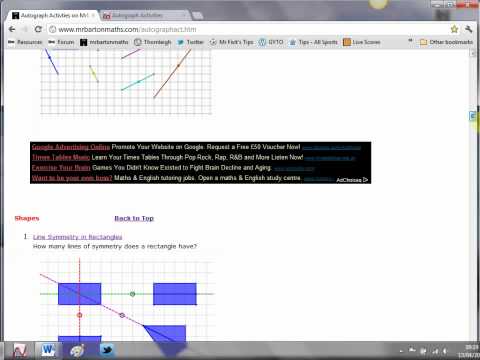480x360 pixels.
Task: Open the Chrome wrench settings menu
Action: coord(468,29)
